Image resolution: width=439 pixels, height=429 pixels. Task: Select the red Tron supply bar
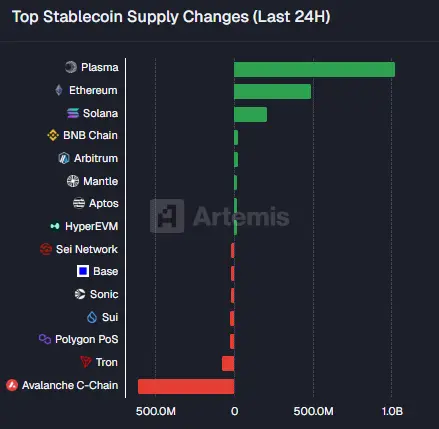click(x=228, y=363)
